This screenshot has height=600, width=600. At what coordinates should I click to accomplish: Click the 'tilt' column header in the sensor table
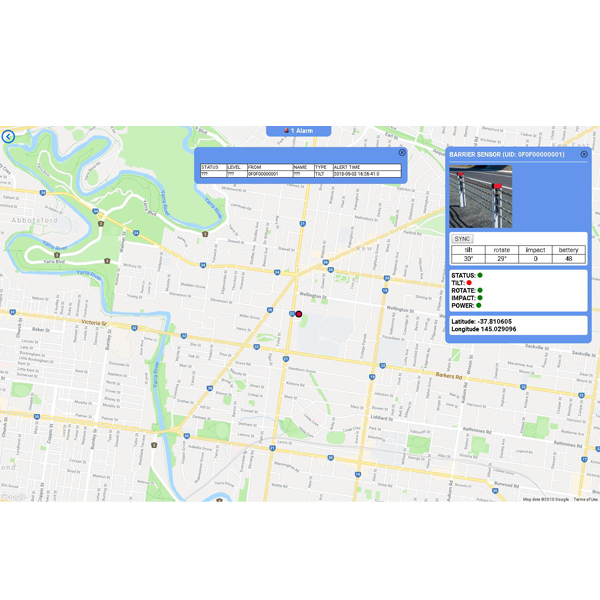(468, 250)
